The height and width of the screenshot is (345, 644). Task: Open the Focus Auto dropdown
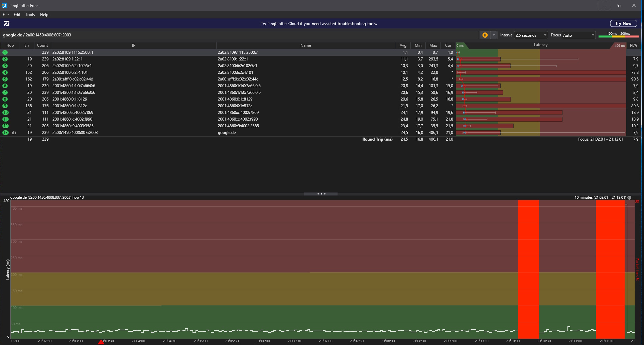(x=579, y=35)
